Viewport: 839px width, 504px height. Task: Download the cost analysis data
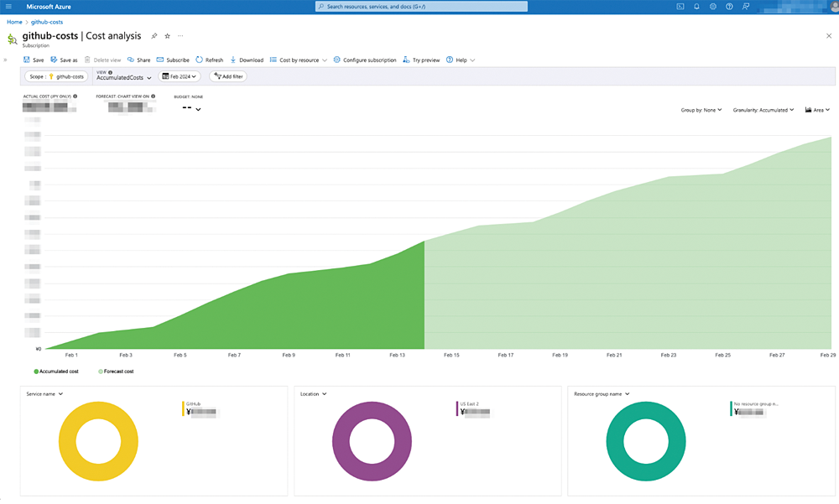click(x=246, y=60)
